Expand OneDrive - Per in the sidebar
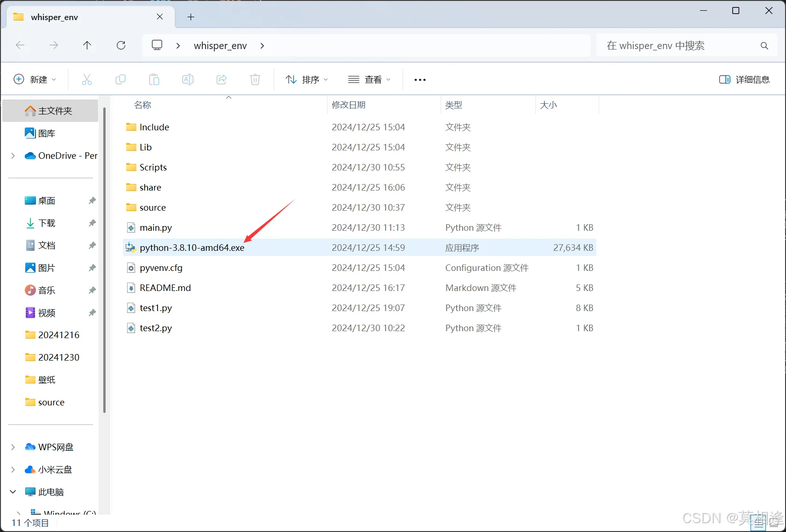Viewport: 786px width, 532px height. click(12, 156)
